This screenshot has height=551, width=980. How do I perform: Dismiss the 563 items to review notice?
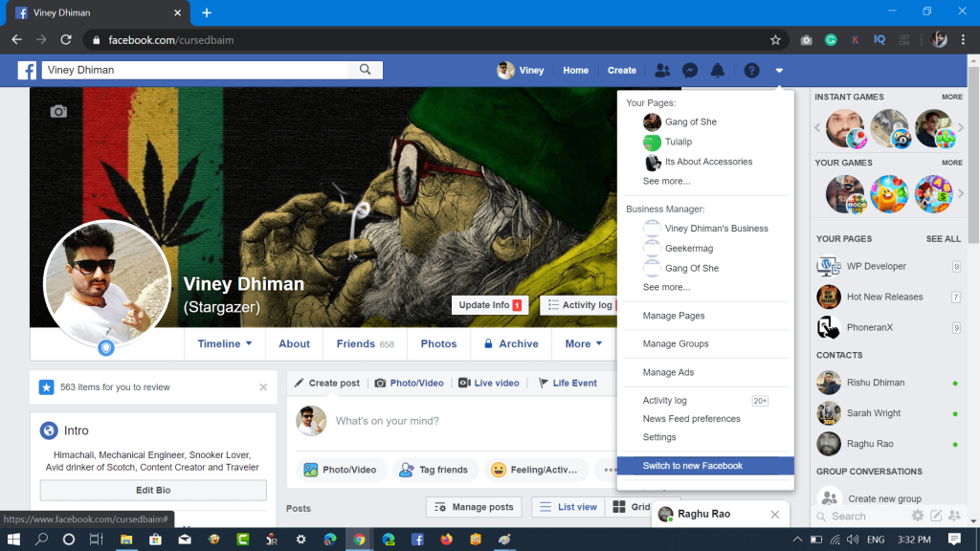point(263,387)
